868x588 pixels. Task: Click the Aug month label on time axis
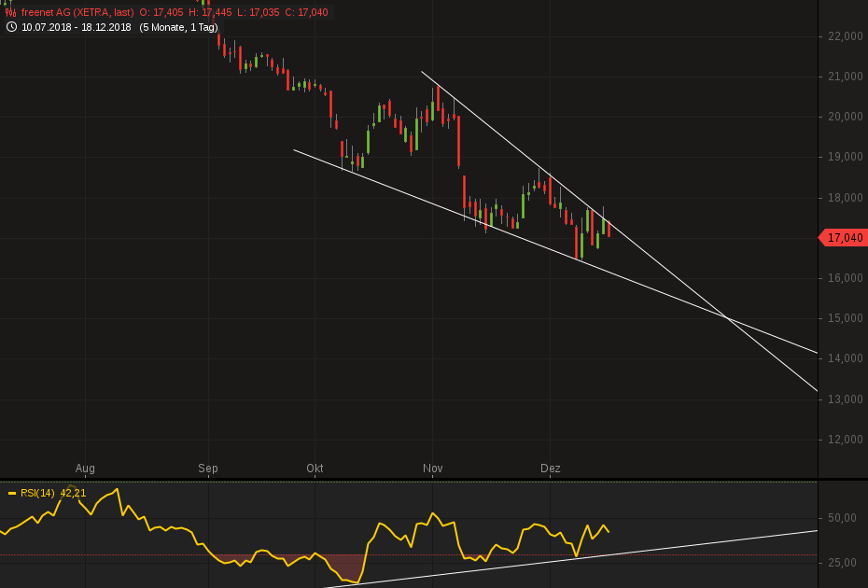(x=85, y=469)
